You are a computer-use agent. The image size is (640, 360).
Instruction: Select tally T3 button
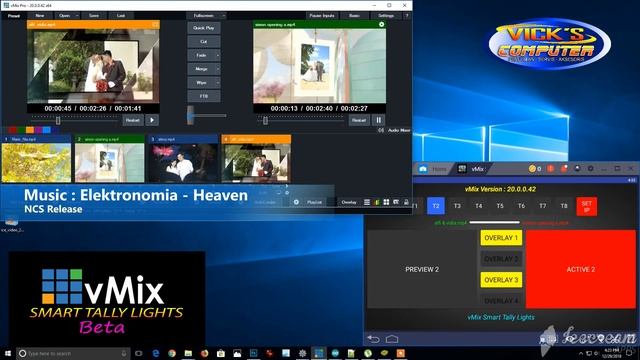coord(457,206)
